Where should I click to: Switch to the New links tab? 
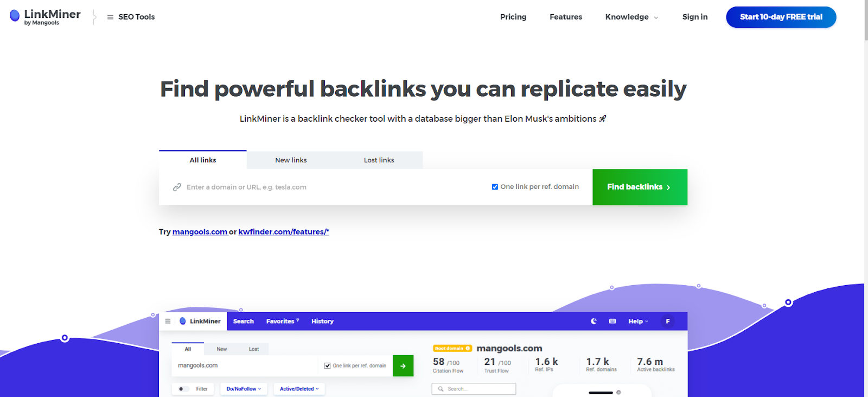(291, 160)
